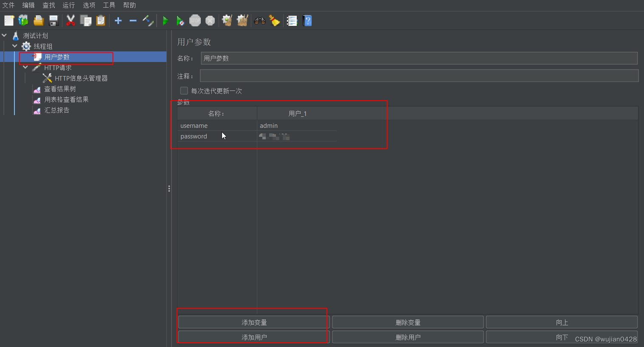Open Search with binoculars icon
Image resolution: width=644 pixels, height=347 pixels.
click(260, 20)
